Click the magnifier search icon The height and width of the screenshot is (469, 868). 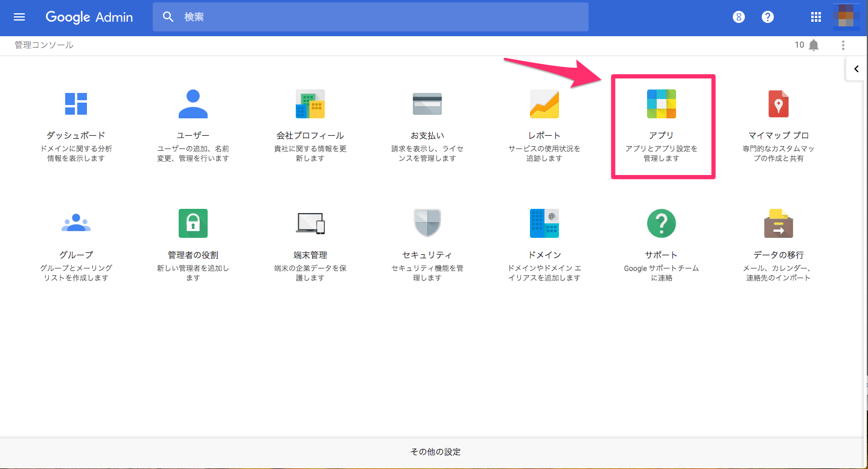coord(168,17)
